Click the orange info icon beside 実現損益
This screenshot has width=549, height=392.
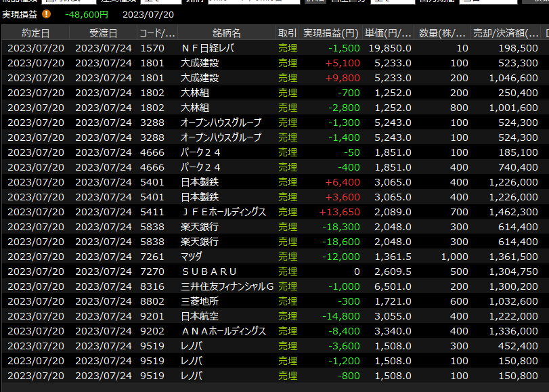tap(47, 14)
